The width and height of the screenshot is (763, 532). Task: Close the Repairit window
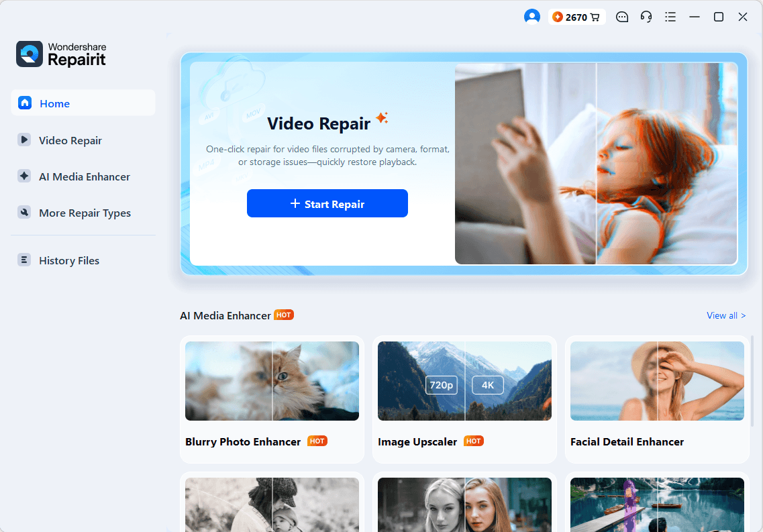click(x=743, y=17)
